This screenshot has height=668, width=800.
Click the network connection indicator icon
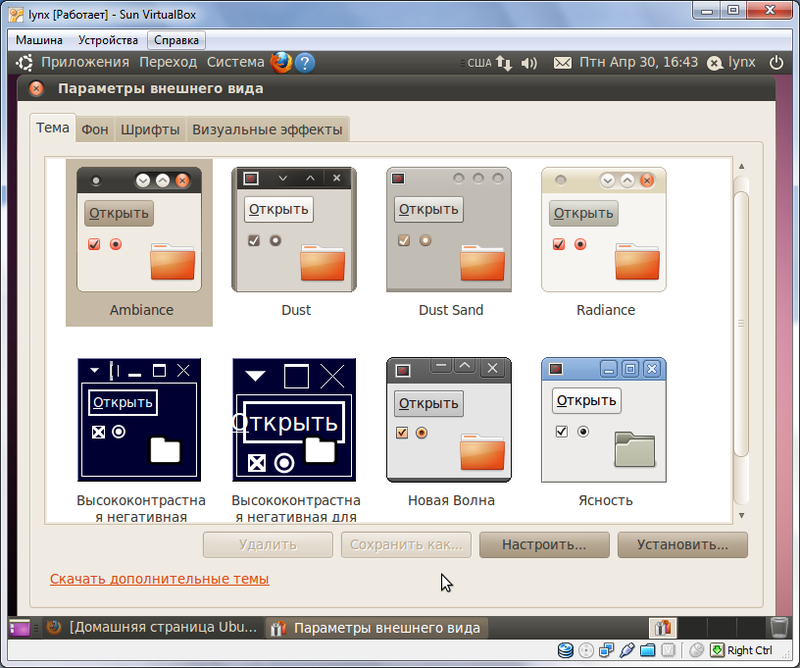[504, 62]
